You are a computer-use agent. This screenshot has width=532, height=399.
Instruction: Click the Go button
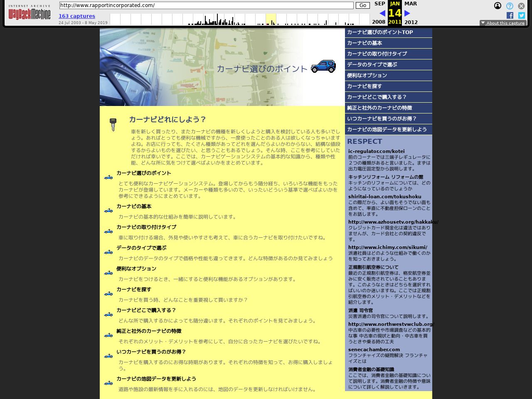(x=362, y=5)
